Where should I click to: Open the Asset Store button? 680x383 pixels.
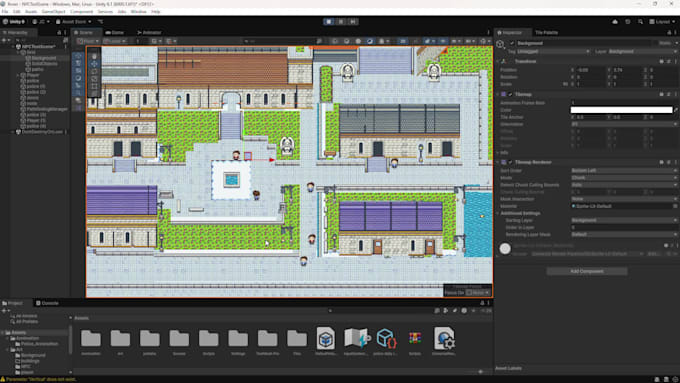tap(73, 22)
